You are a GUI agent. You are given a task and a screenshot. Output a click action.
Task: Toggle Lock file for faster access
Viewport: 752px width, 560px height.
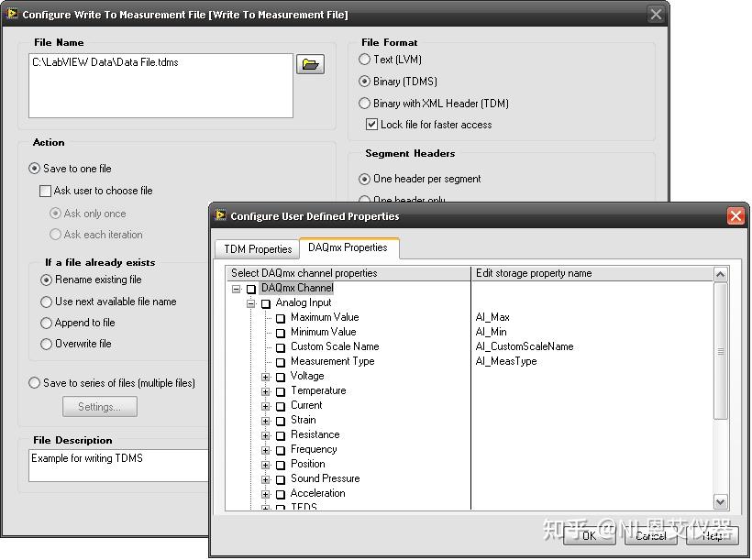point(371,125)
